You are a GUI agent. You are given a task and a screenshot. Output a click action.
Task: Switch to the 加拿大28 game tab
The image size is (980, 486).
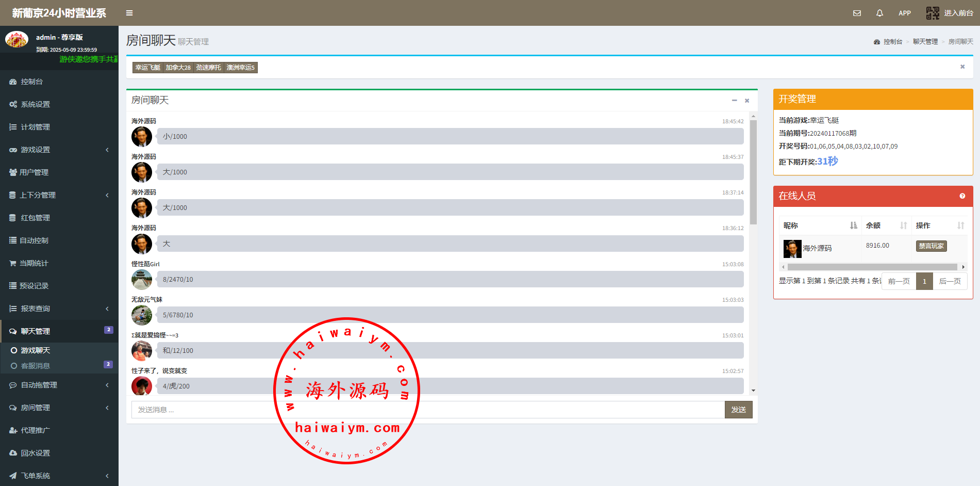(x=178, y=68)
